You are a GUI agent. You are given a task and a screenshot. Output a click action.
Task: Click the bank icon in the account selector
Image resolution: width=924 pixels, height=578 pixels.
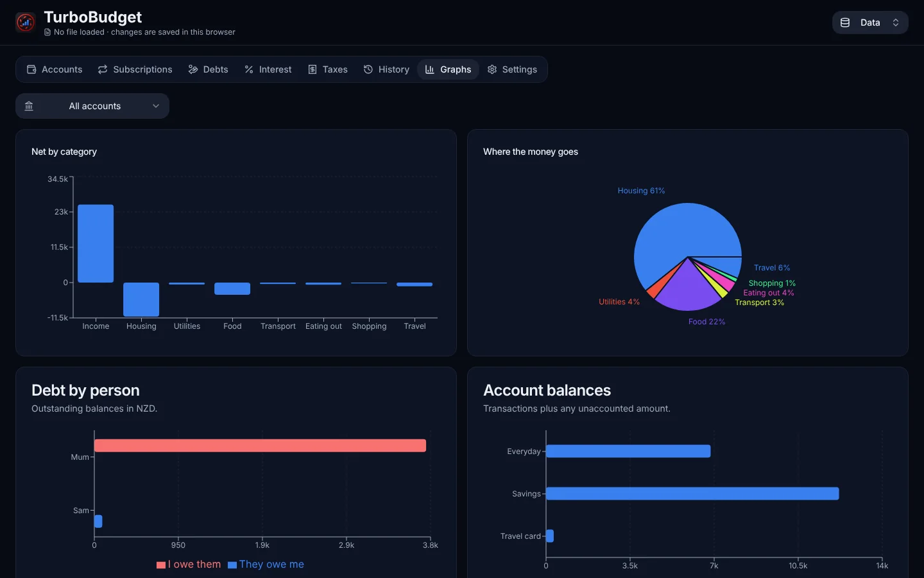click(x=29, y=106)
